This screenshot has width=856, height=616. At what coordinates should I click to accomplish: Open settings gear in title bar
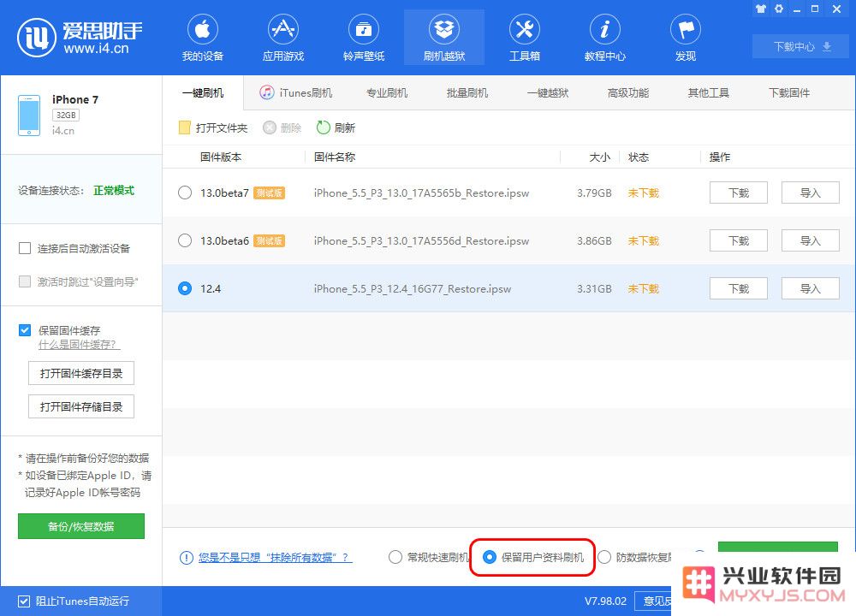(x=779, y=9)
